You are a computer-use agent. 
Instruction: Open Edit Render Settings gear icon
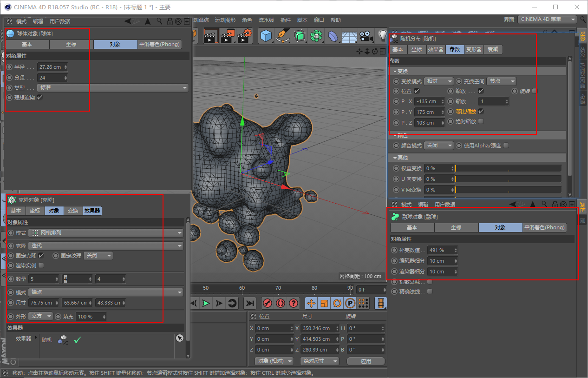245,36
